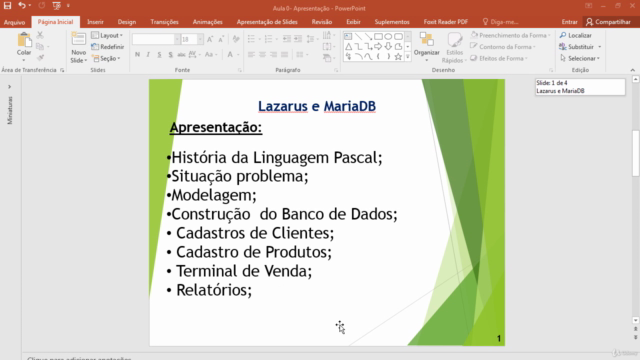Select the curve shape in gallery

(368, 57)
